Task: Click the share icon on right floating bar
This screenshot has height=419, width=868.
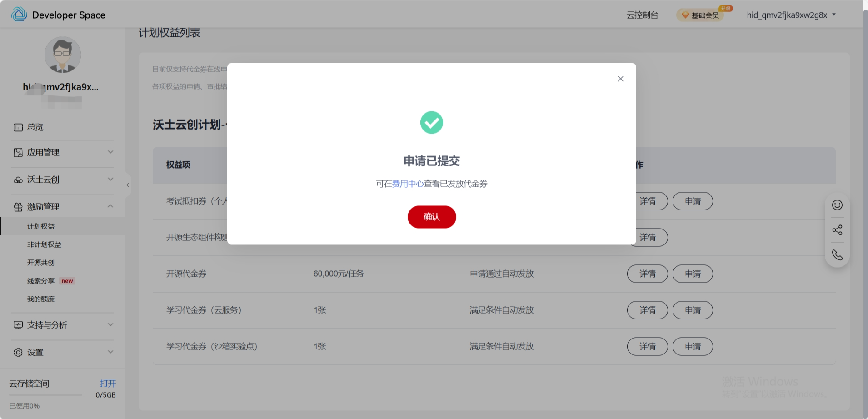Action: (837, 230)
